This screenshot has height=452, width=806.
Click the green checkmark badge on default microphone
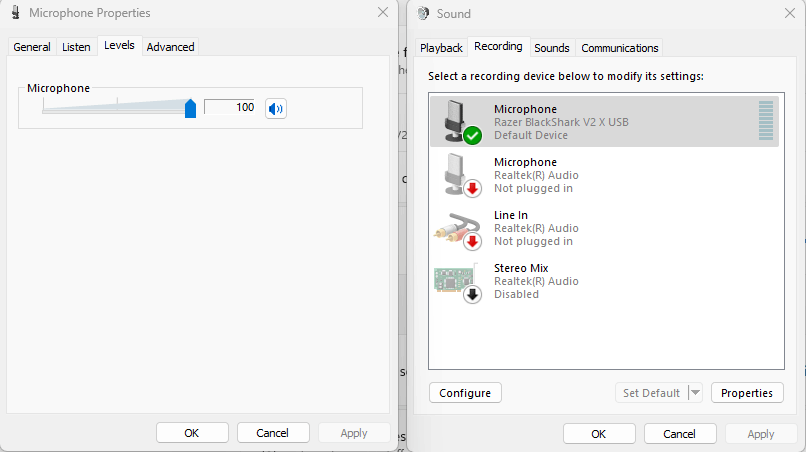click(472, 136)
